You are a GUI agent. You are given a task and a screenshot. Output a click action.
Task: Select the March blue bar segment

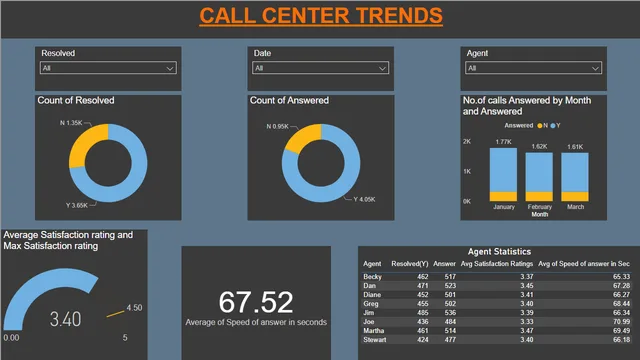click(575, 172)
